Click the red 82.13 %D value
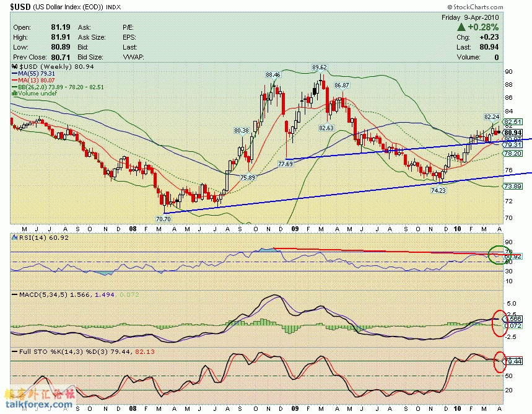The width and height of the screenshot is (532, 414). (x=145, y=352)
